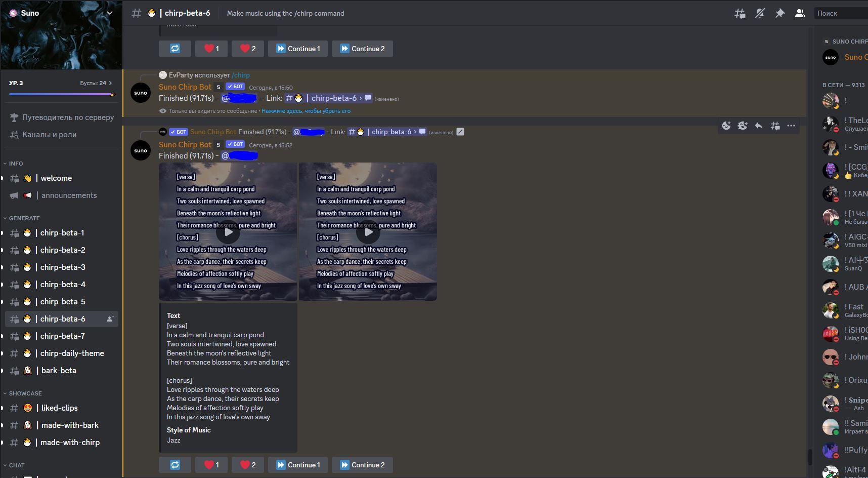The width and height of the screenshot is (868, 478).
Task: Click top message's heart 2 button
Action: (248, 49)
